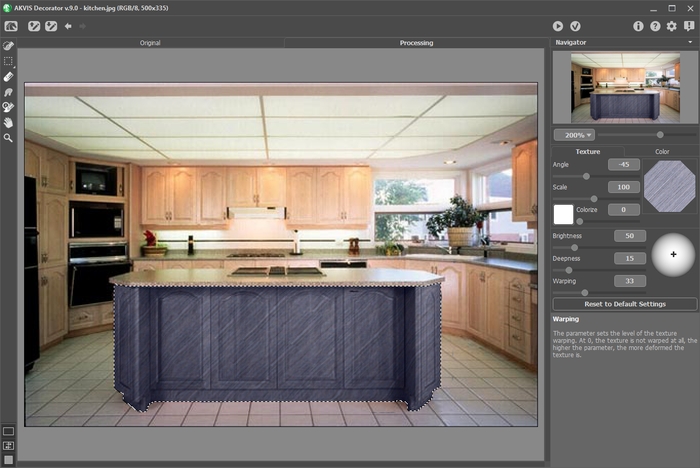Open the 200% zoom dropdown
Image resolution: width=700 pixels, height=468 pixels.
pyautogui.click(x=574, y=135)
